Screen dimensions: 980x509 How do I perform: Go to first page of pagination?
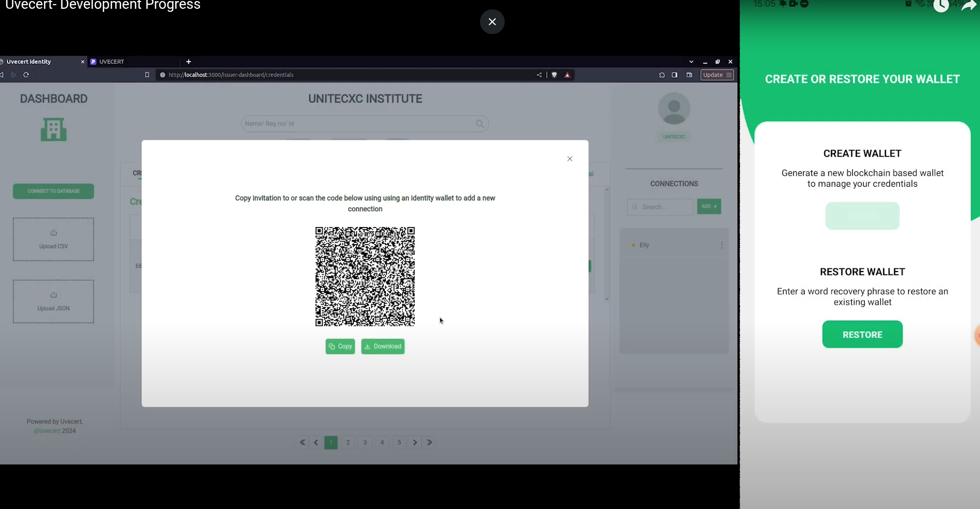[302, 443]
